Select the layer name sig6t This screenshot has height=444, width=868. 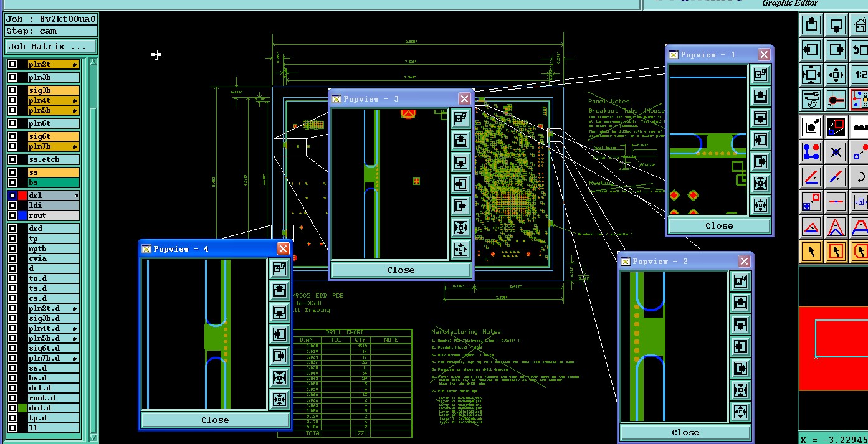tap(54, 136)
